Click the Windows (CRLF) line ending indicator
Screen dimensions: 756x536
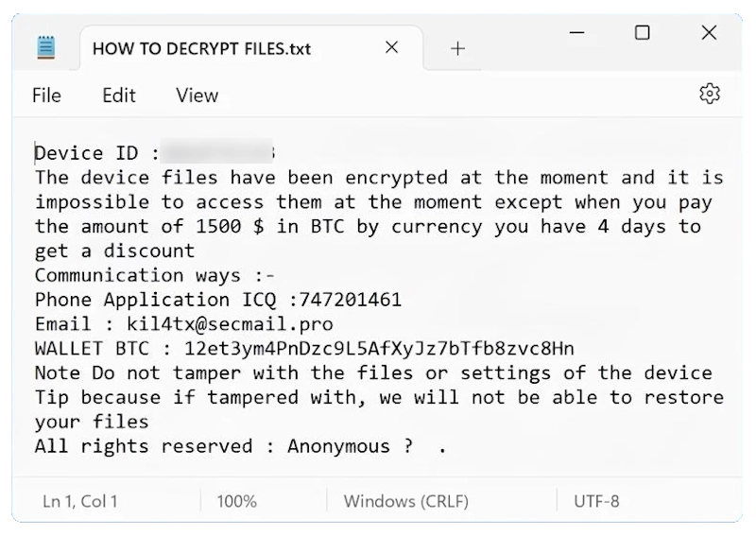(406, 501)
